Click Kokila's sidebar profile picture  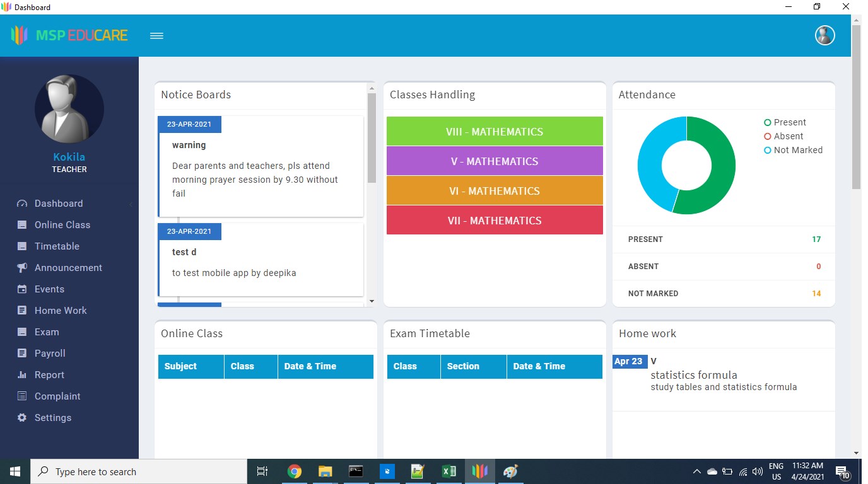69,109
